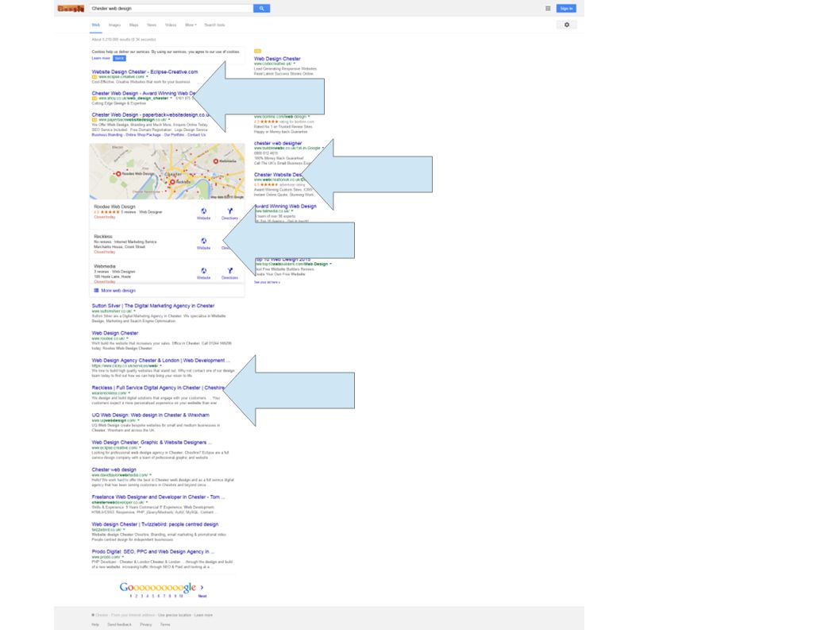Click list icon beside More web design
This screenshot has height=630, width=840.
tap(96, 291)
